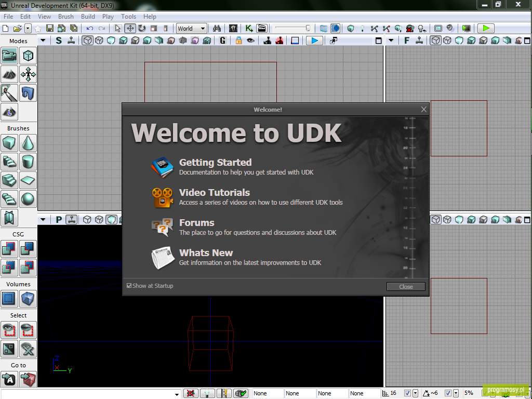Play in viewport with blue arrow

point(314,41)
